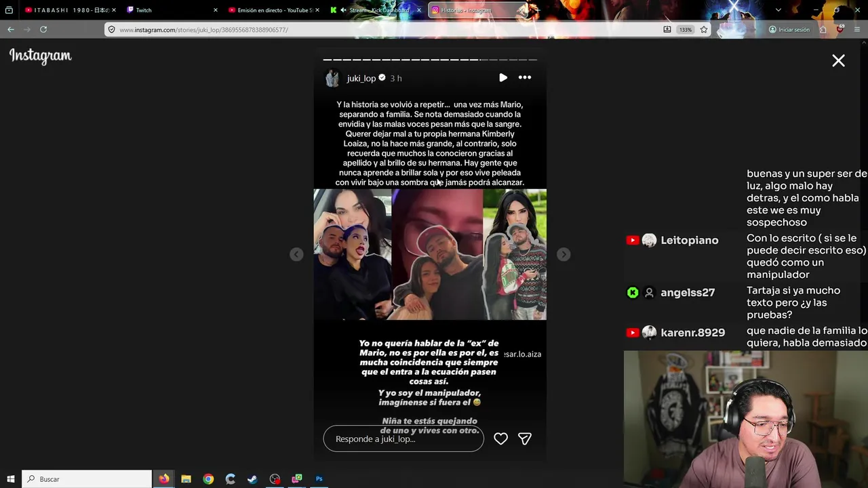The image size is (868, 488).
Task: Click the address bar icon beside 133%
Action: coord(667,30)
